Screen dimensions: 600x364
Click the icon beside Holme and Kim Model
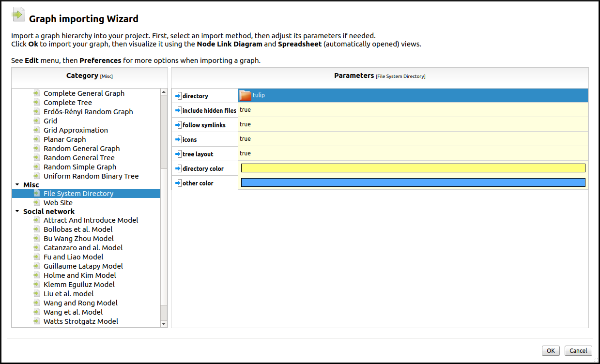[x=37, y=275]
